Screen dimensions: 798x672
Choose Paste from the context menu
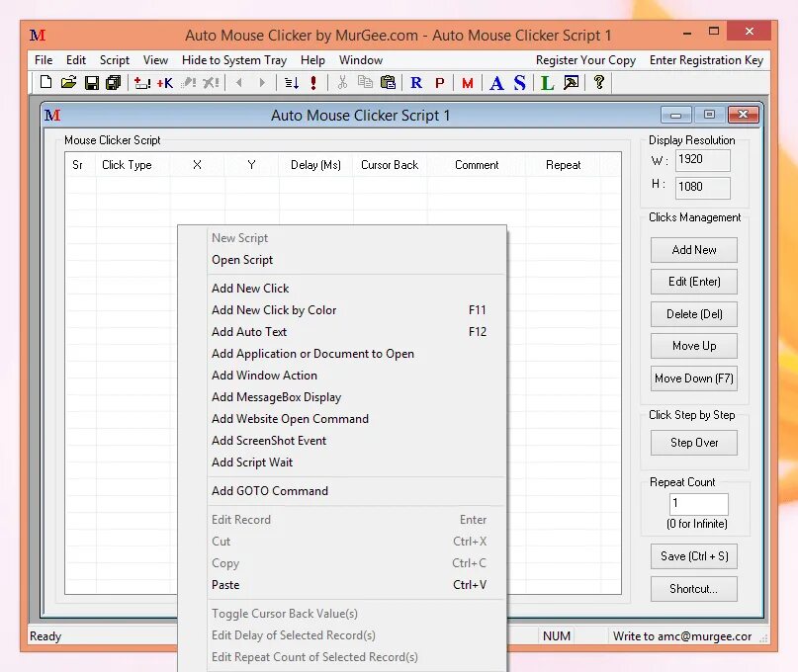coord(357,585)
